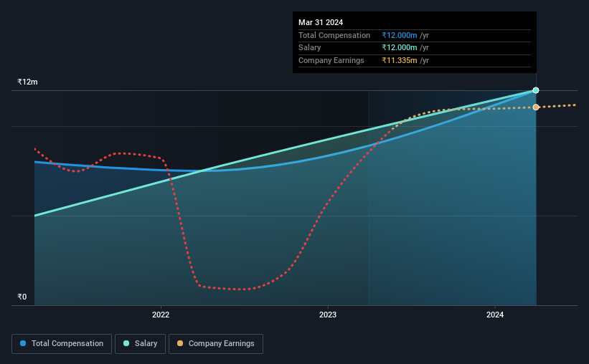Click the Salary row label in tooltip

tap(309, 48)
